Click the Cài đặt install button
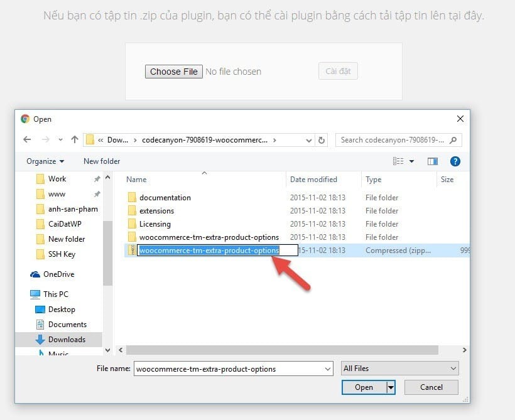The height and width of the screenshot is (420, 515). (x=338, y=71)
